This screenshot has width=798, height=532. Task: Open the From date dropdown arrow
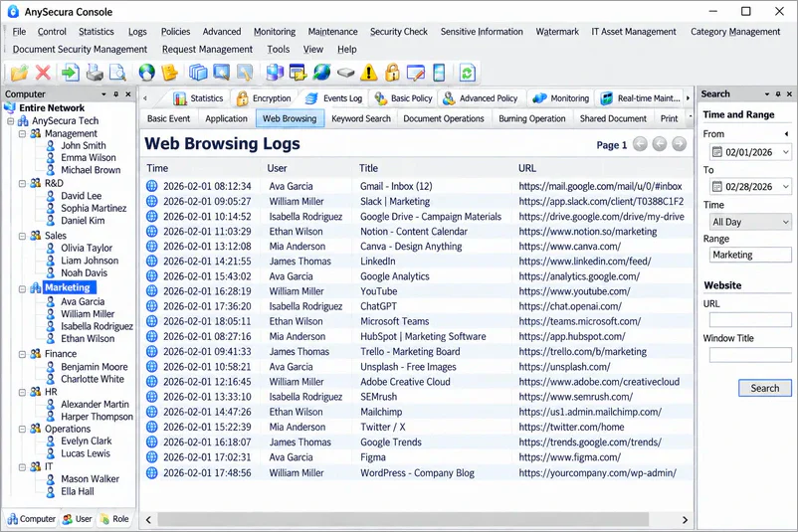coord(785,152)
